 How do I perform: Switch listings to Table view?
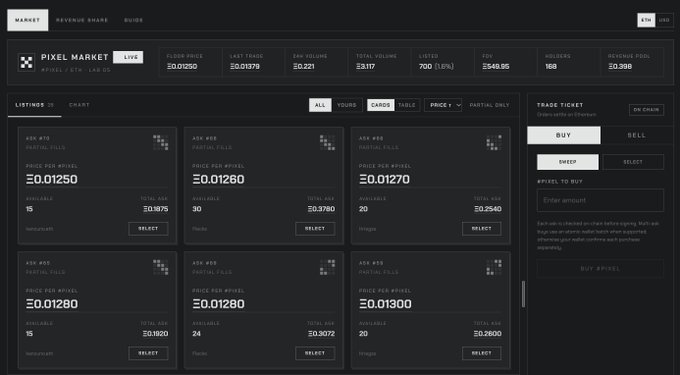point(407,105)
